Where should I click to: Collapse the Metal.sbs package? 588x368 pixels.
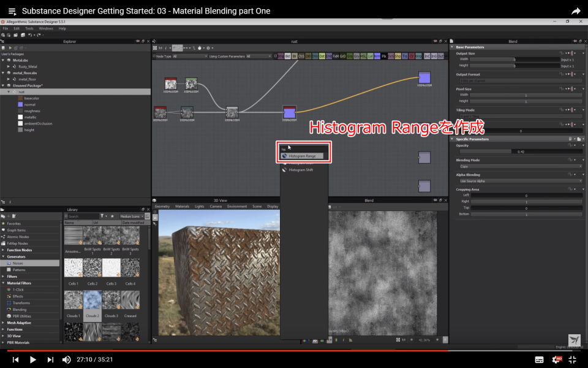[3, 60]
